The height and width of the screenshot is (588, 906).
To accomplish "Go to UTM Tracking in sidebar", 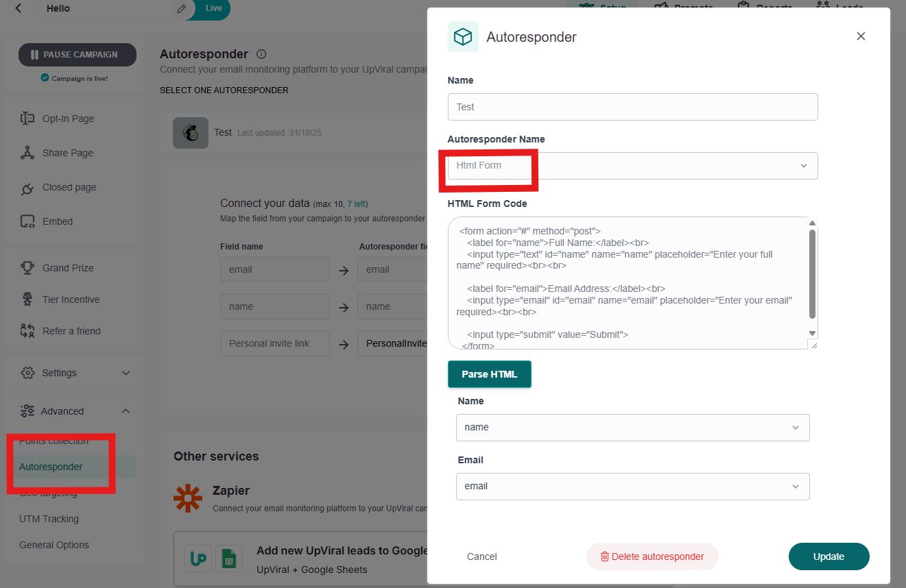I will point(49,519).
